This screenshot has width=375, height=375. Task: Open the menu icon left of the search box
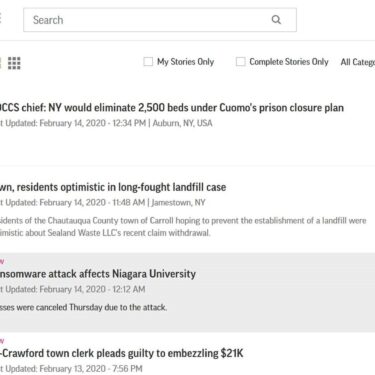pyautogui.click(x=1, y=18)
